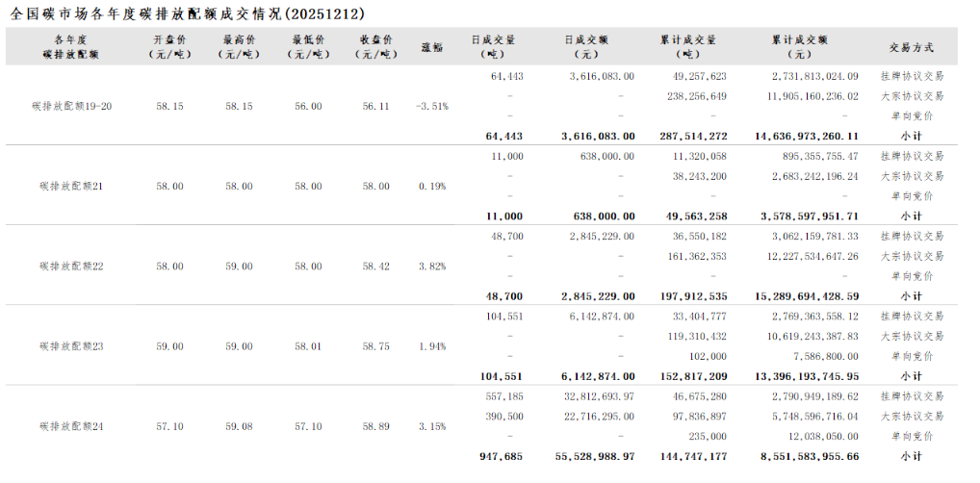Select the 最高价 column header

pyautogui.click(x=239, y=46)
